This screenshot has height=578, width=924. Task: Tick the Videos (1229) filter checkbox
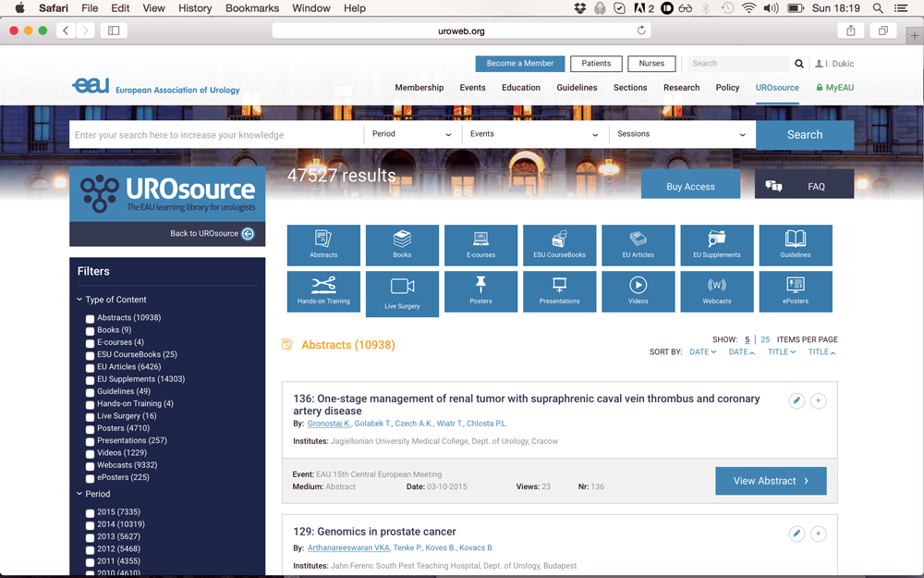coord(91,454)
